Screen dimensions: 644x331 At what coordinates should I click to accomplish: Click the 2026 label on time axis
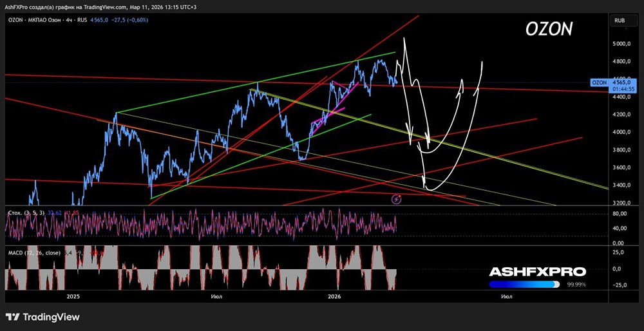[x=335, y=296]
